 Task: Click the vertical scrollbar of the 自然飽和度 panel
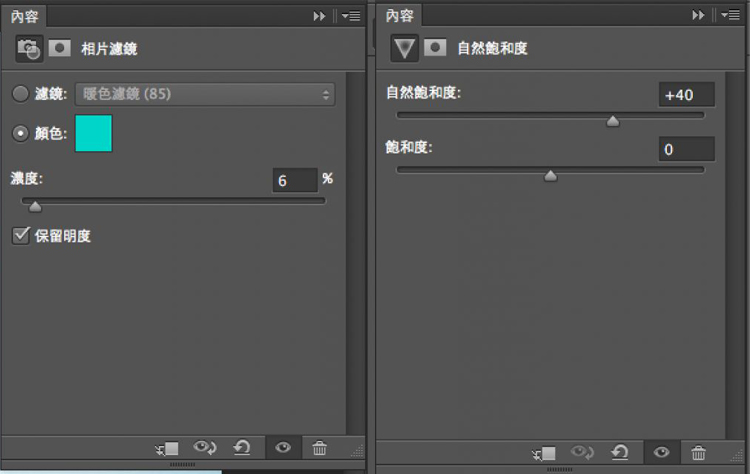coord(735,255)
